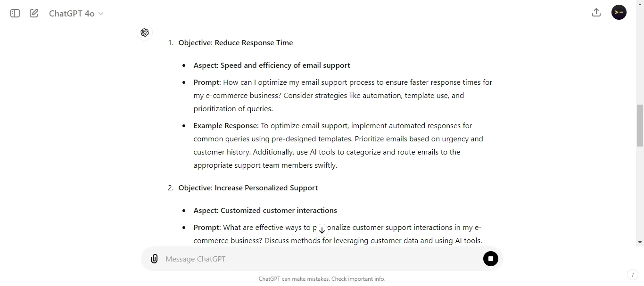Open the help question-mark bubble
This screenshot has height=286, width=644.
point(632,275)
